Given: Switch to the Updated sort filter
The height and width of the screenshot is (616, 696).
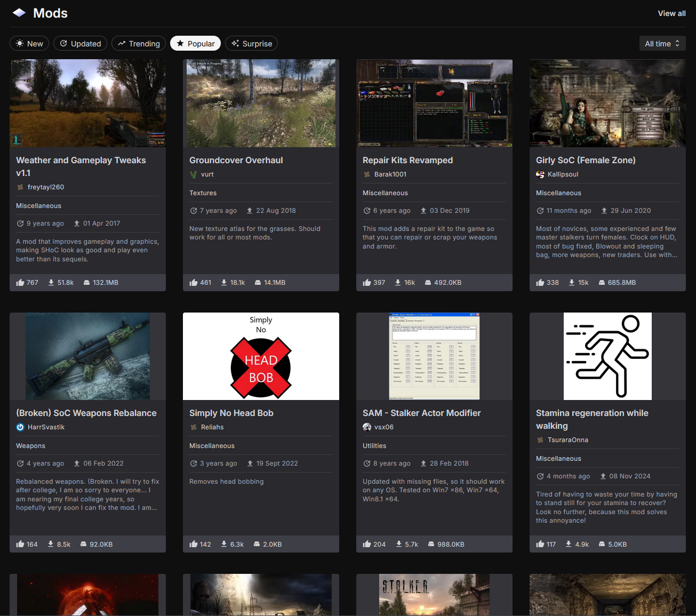Looking at the screenshot, I should [x=80, y=44].
